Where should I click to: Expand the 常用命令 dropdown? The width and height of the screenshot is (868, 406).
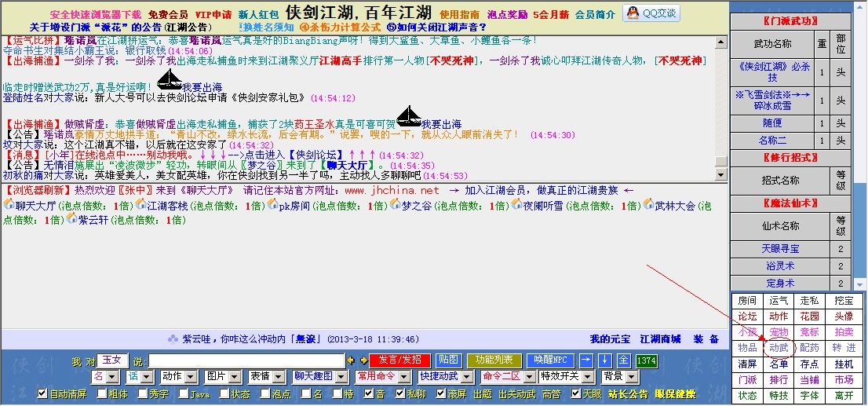tap(383, 377)
